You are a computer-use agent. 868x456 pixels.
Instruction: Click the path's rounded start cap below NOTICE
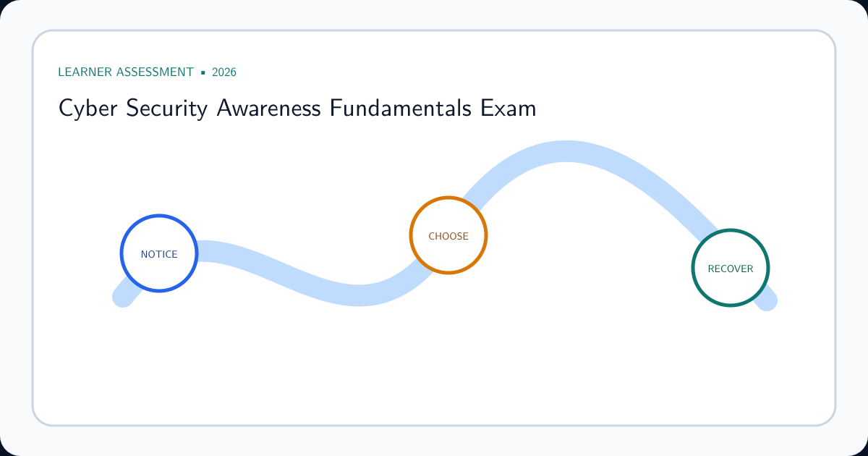123,297
